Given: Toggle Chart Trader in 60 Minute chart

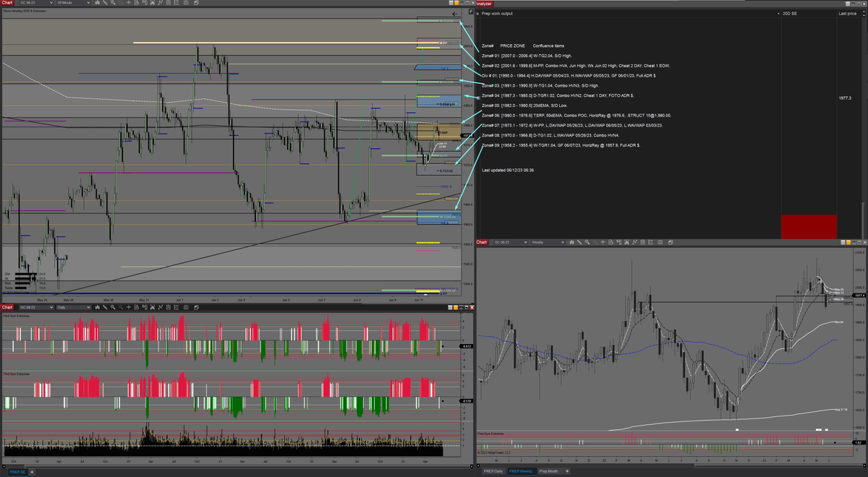Looking at the screenshot, I should (x=145, y=3).
